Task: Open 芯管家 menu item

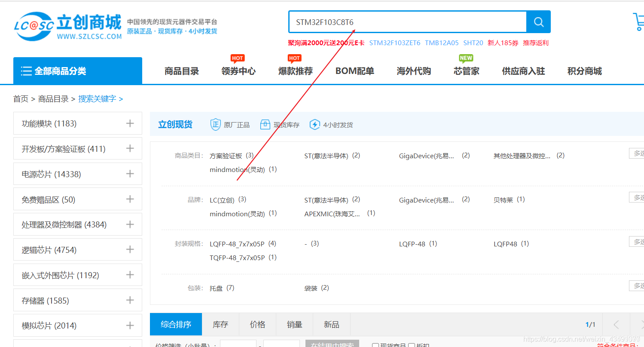Action: 467,71
